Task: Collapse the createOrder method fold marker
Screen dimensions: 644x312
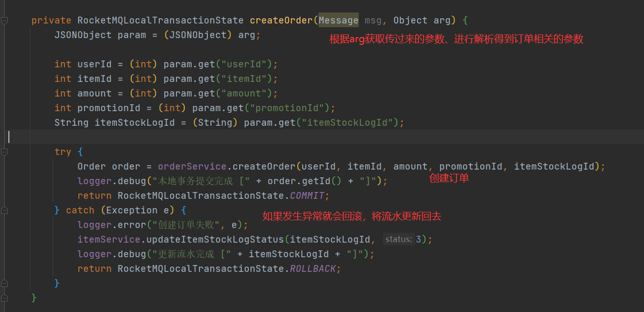Action: (x=5, y=20)
